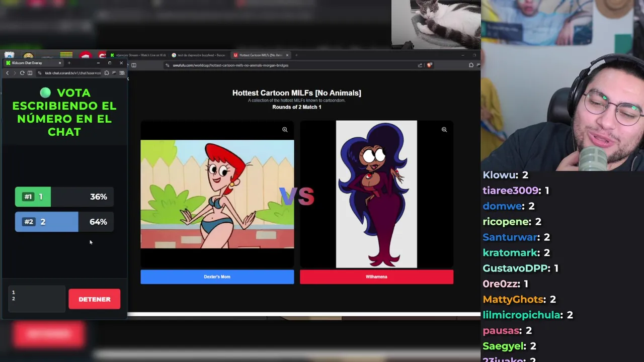The height and width of the screenshot is (362, 644).
Task: Select poll option #1 bar at 36%
Action: (64, 197)
